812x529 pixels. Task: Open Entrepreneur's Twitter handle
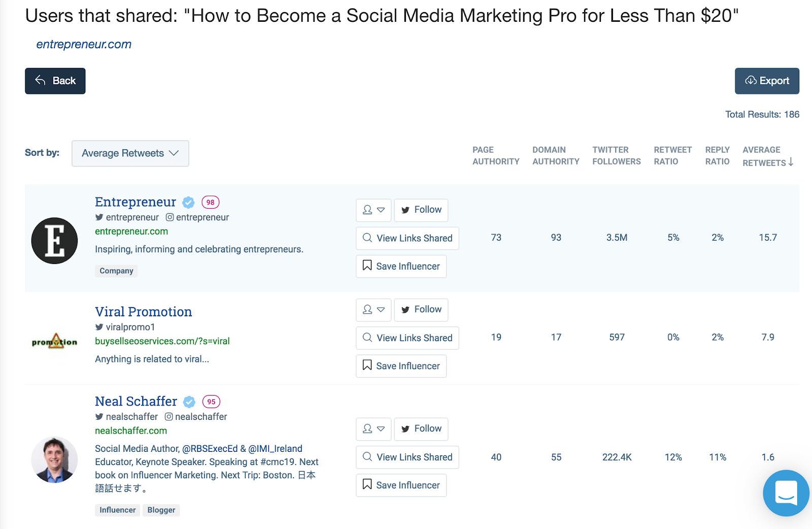coord(127,217)
